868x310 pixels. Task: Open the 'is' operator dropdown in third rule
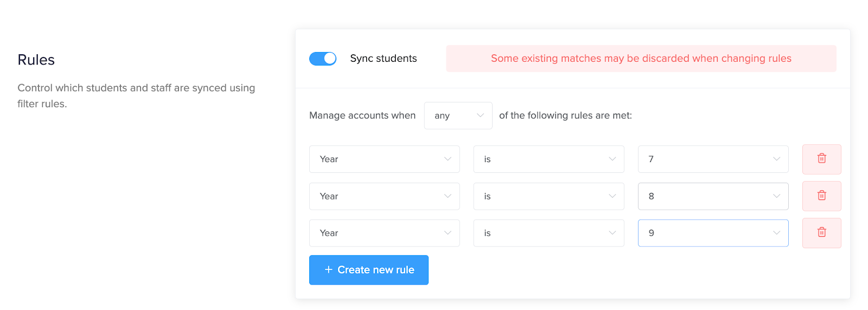pyautogui.click(x=548, y=233)
